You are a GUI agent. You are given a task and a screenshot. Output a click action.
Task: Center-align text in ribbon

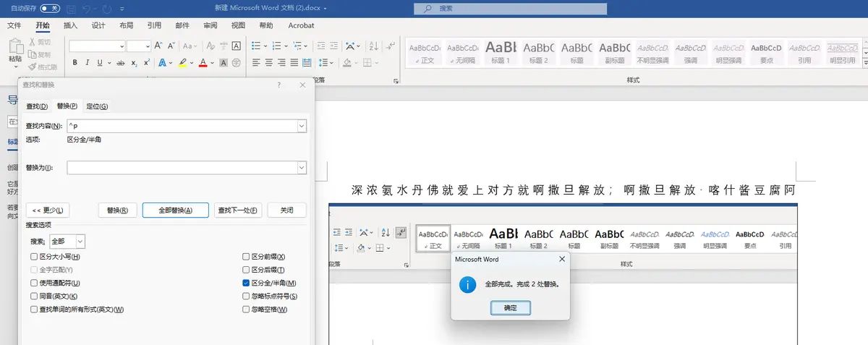[x=269, y=63]
